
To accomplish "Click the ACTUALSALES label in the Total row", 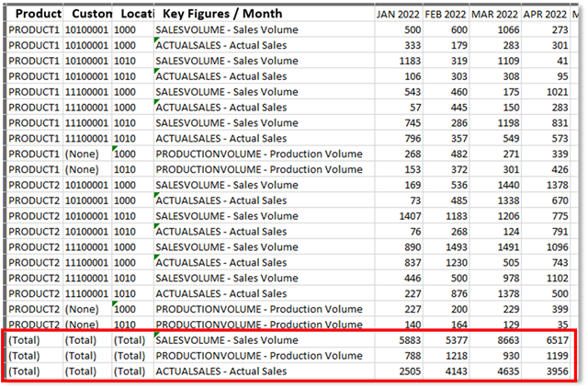I will (x=220, y=371).
